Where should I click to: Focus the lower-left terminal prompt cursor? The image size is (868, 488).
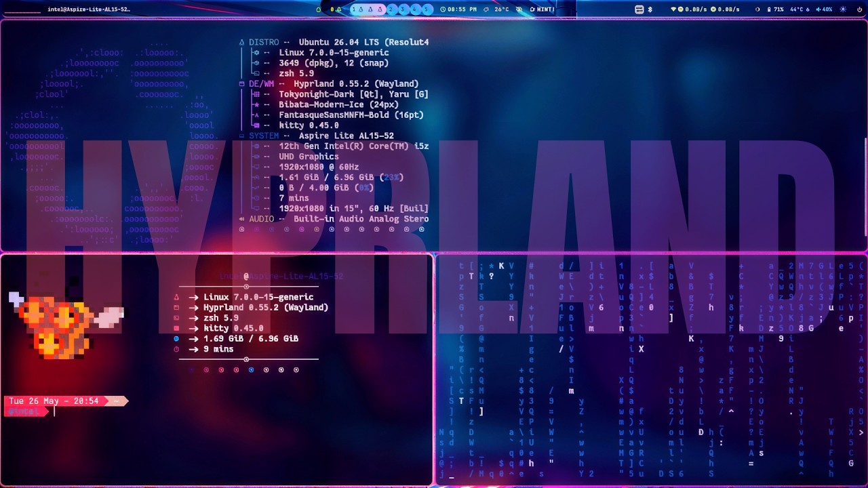[54, 411]
